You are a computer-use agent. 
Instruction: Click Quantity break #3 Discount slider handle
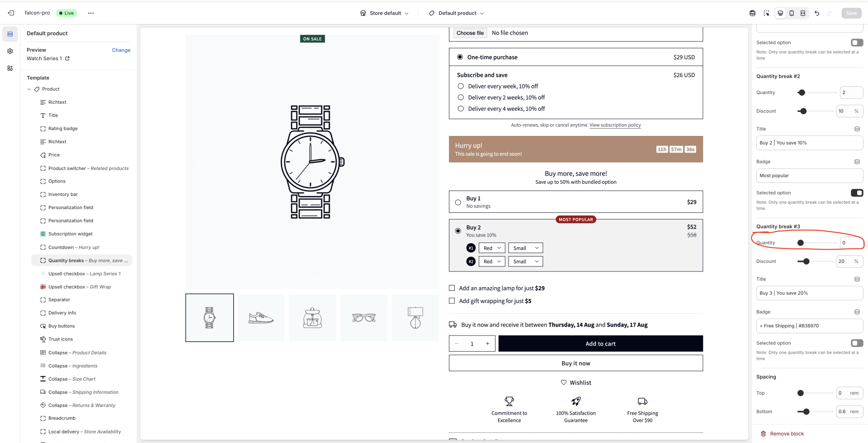pyautogui.click(x=806, y=261)
